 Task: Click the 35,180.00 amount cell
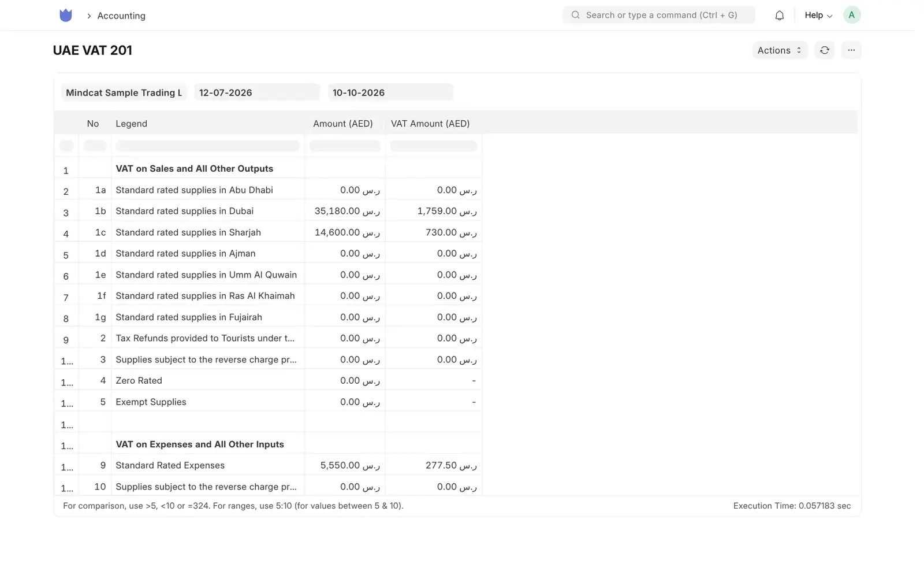coord(345,211)
